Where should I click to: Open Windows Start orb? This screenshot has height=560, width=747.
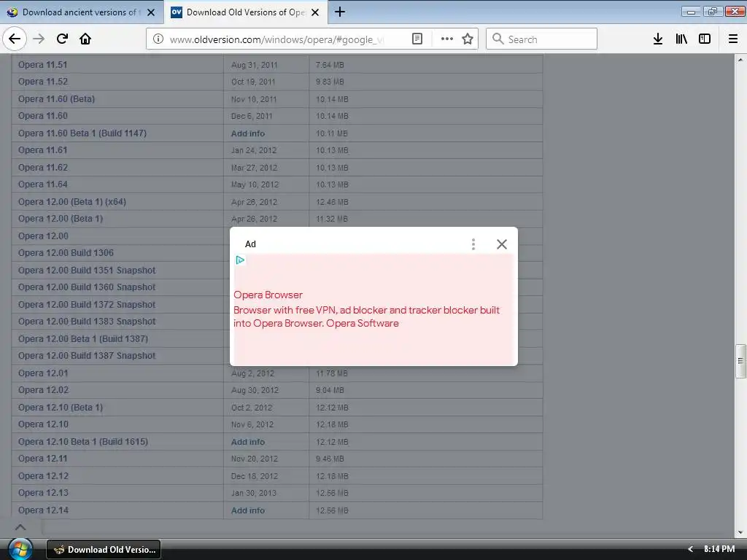click(20, 548)
